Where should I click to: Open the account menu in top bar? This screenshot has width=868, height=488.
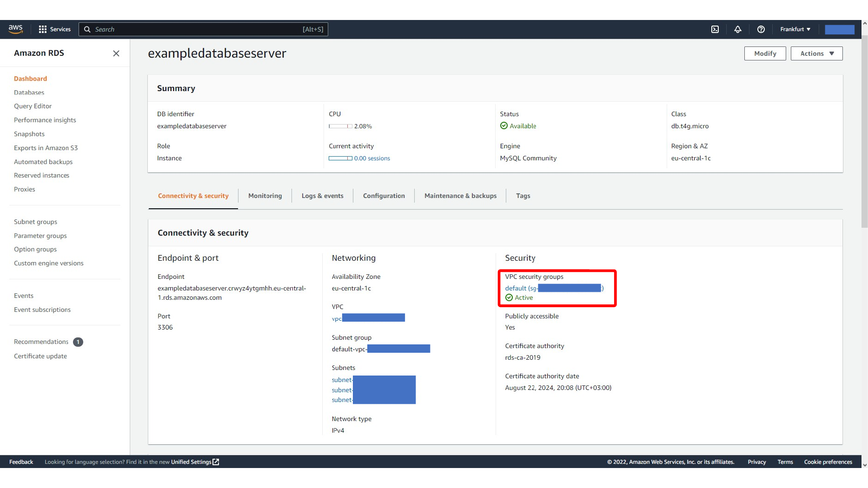click(x=840, y=29)
